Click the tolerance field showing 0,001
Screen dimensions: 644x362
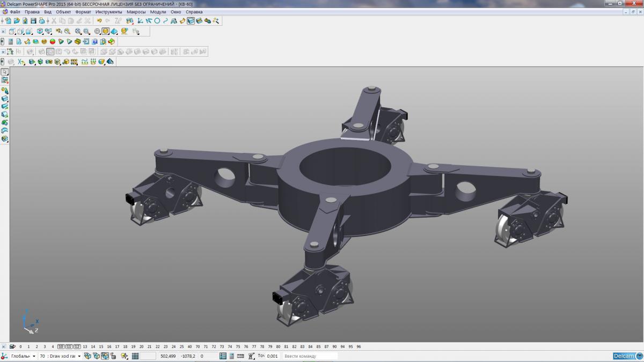[273, 356]
